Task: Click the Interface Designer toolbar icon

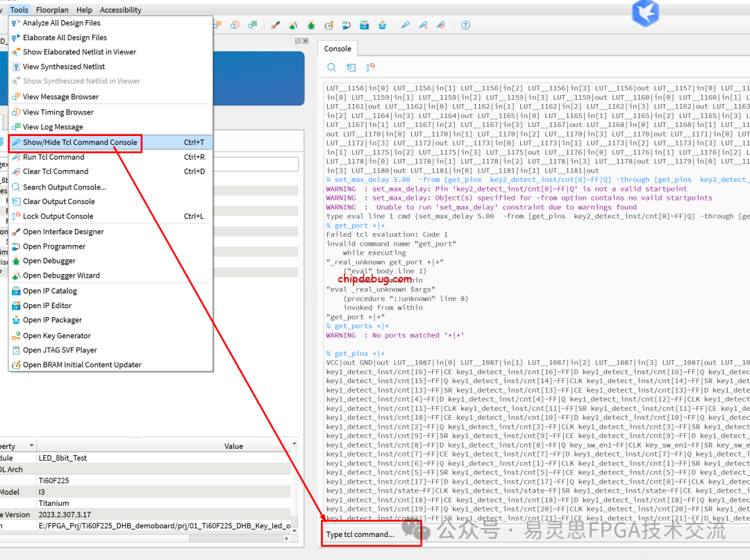Action: pyautogui.click(x=276, y=25)
